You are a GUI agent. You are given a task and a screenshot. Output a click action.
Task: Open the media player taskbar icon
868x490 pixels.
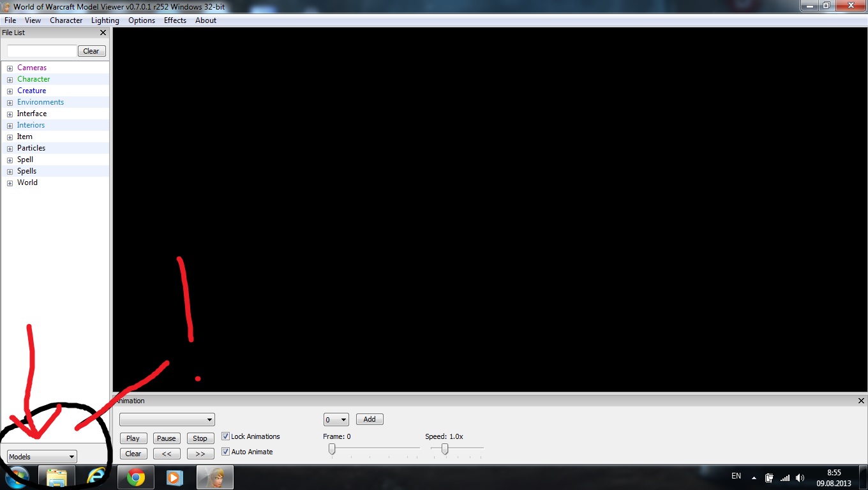point(174,477)
